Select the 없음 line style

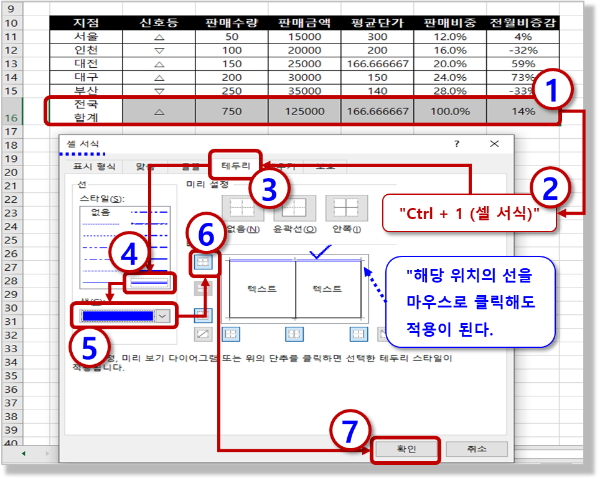[100, 212]
